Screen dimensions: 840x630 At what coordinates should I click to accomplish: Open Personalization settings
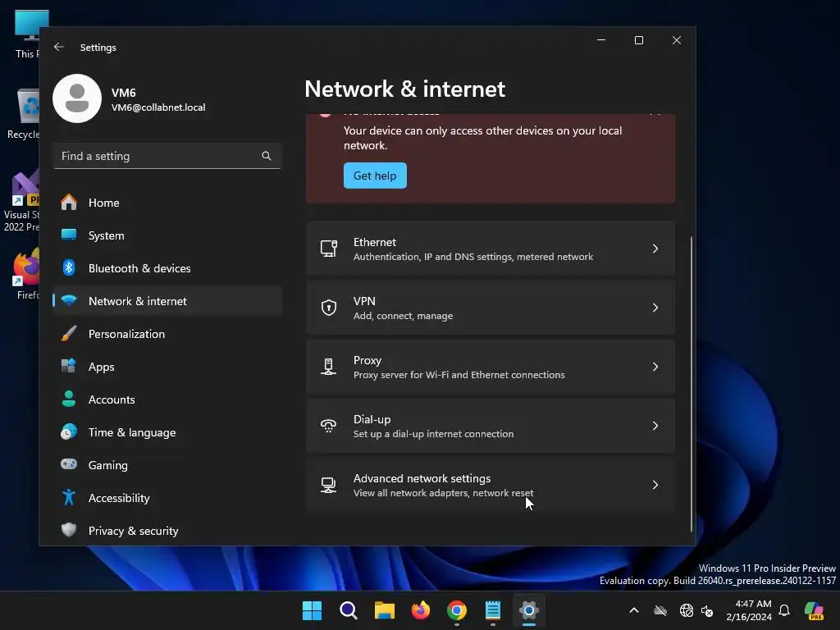coord(167,334)
